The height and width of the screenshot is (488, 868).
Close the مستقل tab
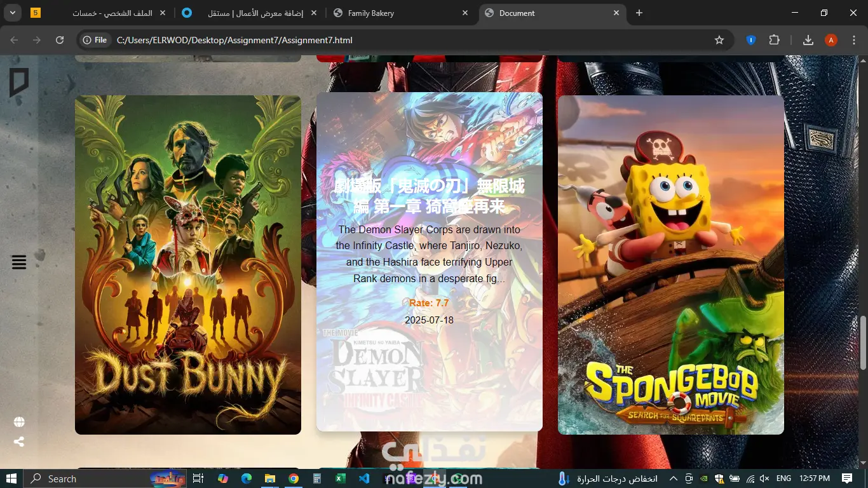click(x=314, y=13)
